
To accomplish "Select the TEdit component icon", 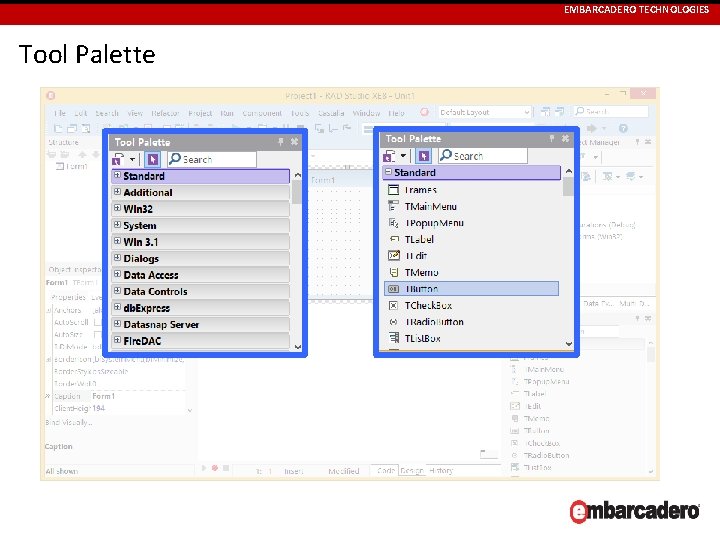I will coord(394,256).
